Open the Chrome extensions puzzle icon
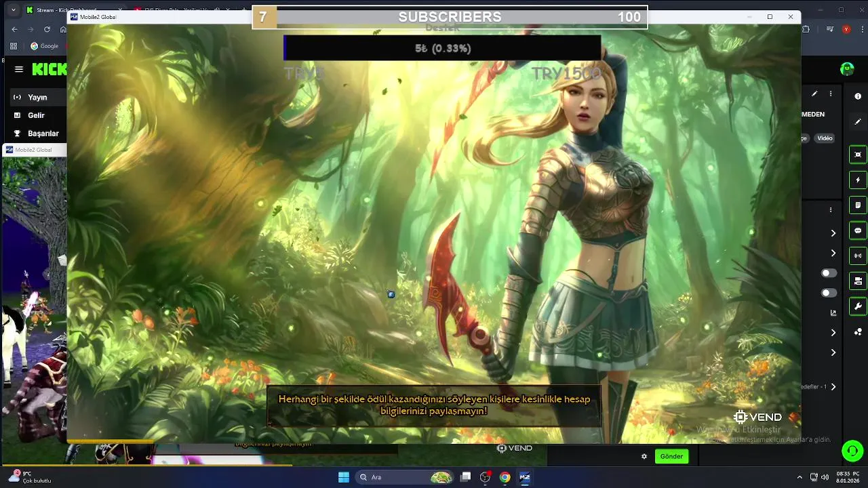Image resolution: width=868 pixels, height=488 pixels. 806,29
